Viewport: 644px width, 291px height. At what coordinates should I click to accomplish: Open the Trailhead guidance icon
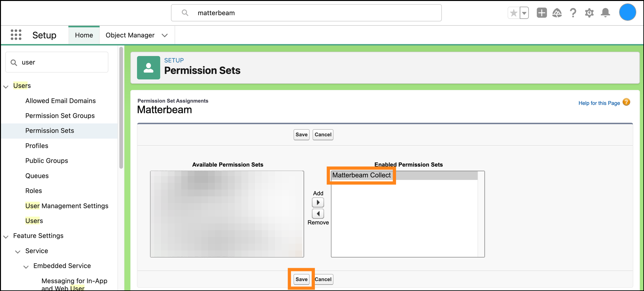tap(557, 13)
